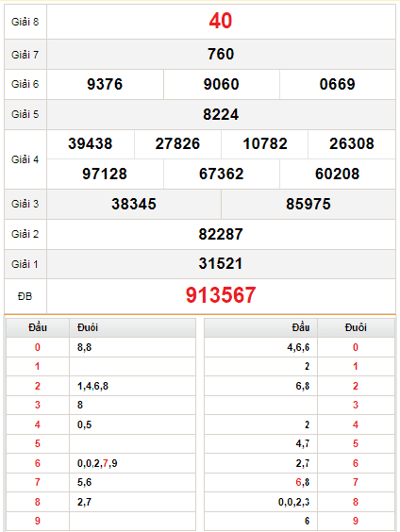400x532 pixels.
Task: Select the Giải 2 number 82287
Action: 221,235
